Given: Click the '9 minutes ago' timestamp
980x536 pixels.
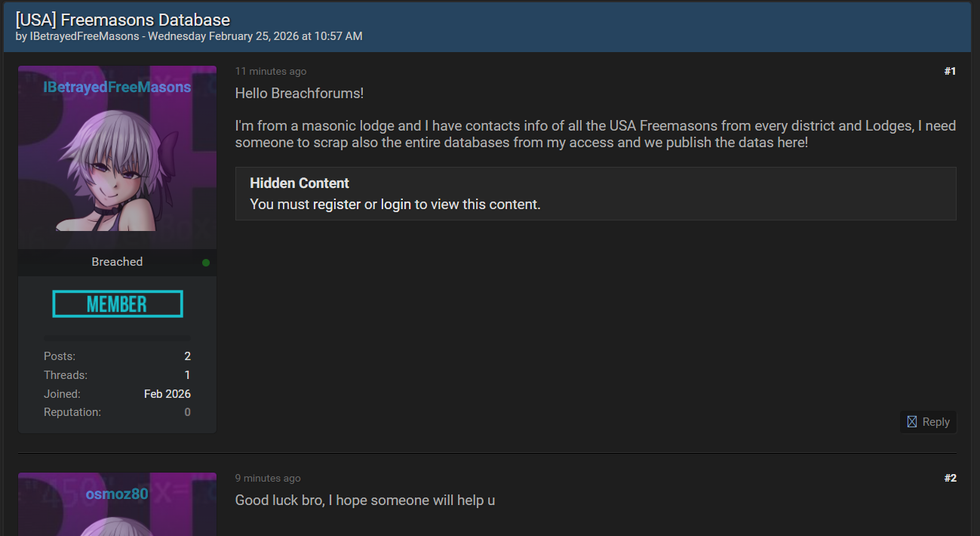Looking at the screenshot, I should click(x=268, y=478).
